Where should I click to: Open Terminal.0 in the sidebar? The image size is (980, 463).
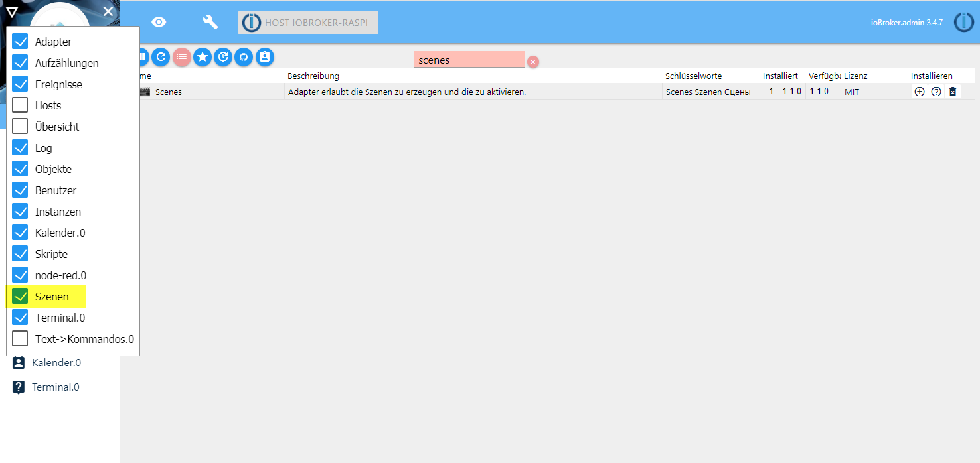(55, 387)
